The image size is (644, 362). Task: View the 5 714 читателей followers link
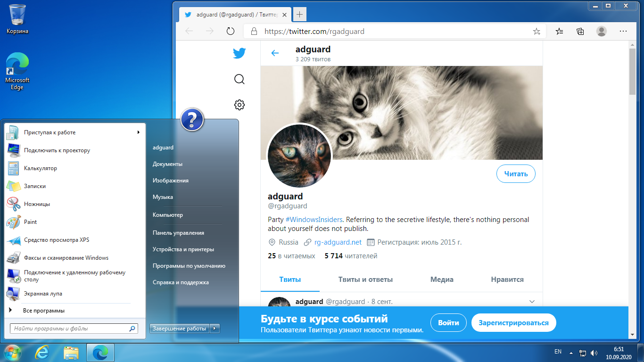(x=351, y=256)
